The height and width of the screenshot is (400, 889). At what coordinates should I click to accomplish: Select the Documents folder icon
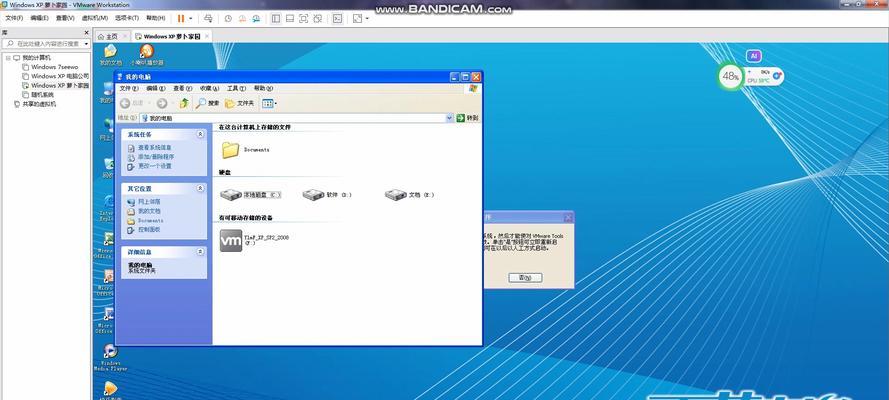(x=230, y=150)
